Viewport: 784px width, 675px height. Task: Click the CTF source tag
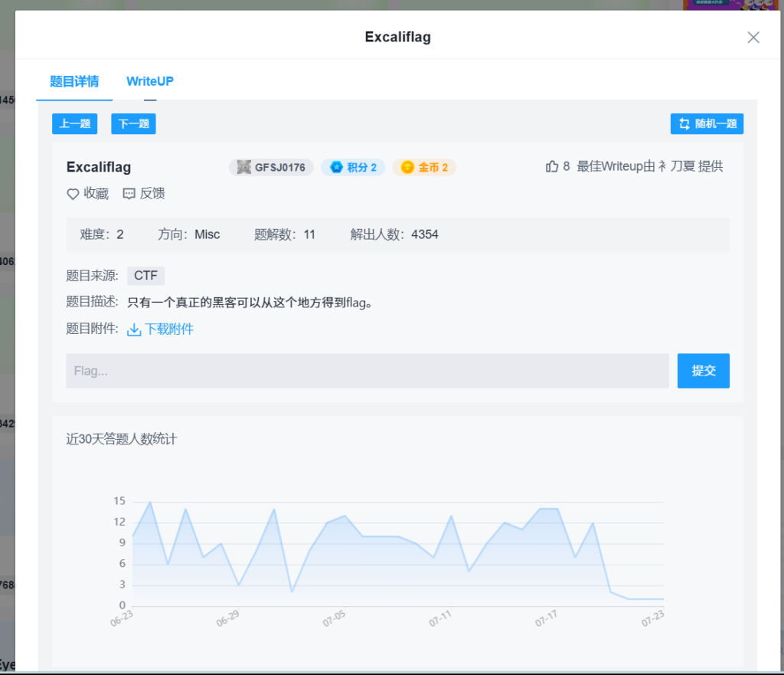pos(145,276)
